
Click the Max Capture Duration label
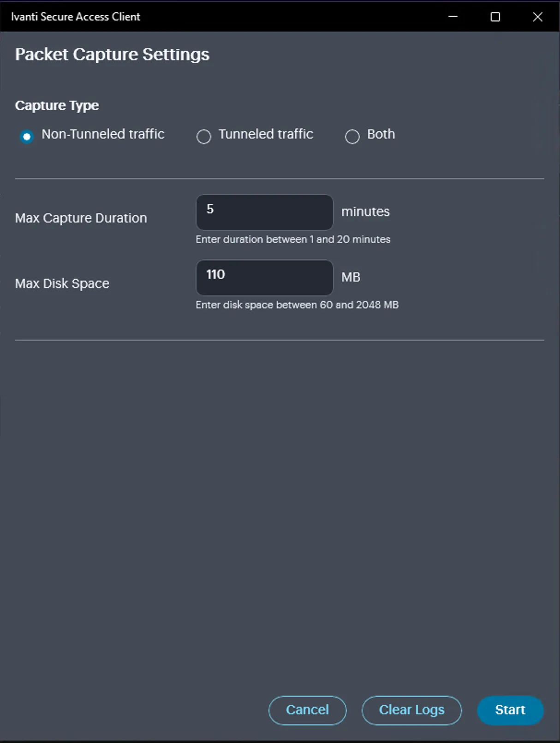[x=81, y=218]
